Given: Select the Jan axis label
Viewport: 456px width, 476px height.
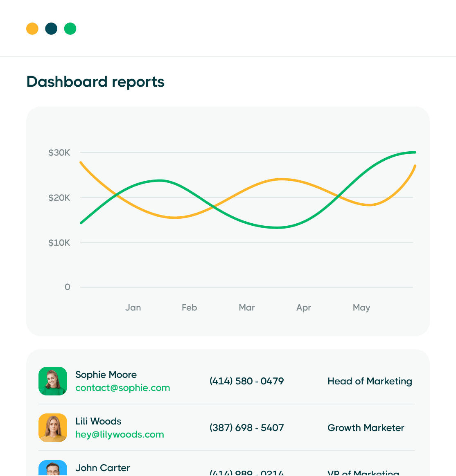Looking at the screenshot, I should click(x=133, y=308).
